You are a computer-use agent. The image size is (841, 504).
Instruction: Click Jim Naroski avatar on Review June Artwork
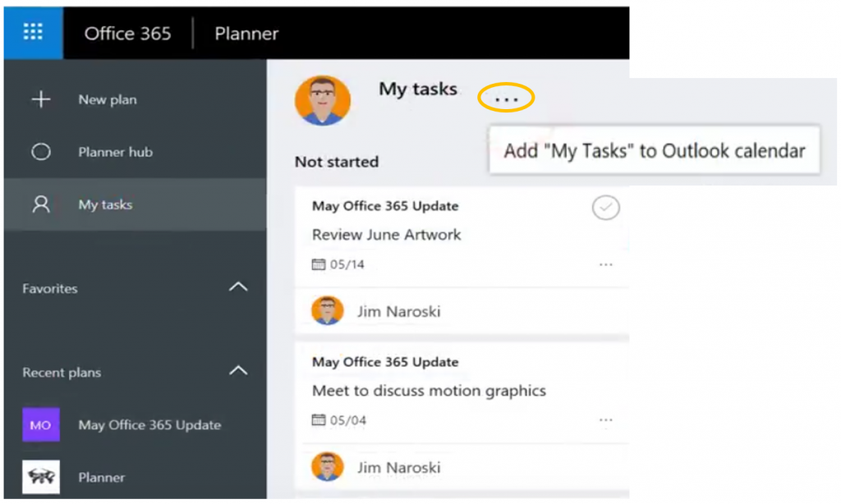click(x=327, y=311)
